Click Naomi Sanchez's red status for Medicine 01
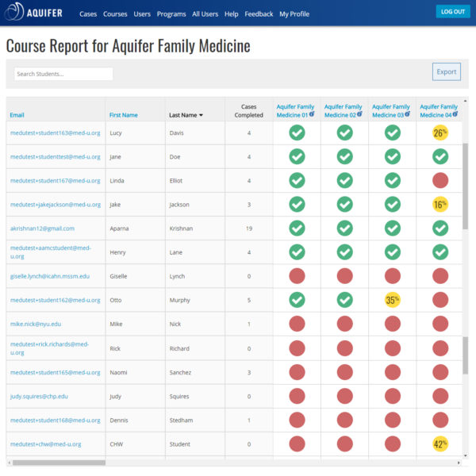The width and height of the screenshot is (476, 476). 297,372
